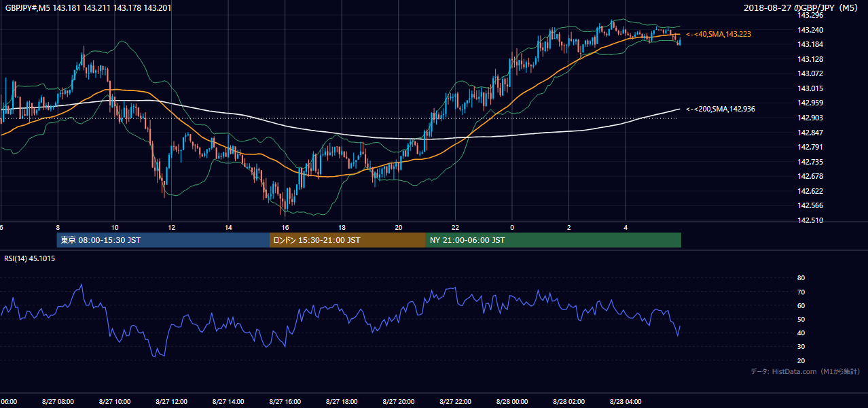Click hour label 4 under the price chart

point(626,228)
